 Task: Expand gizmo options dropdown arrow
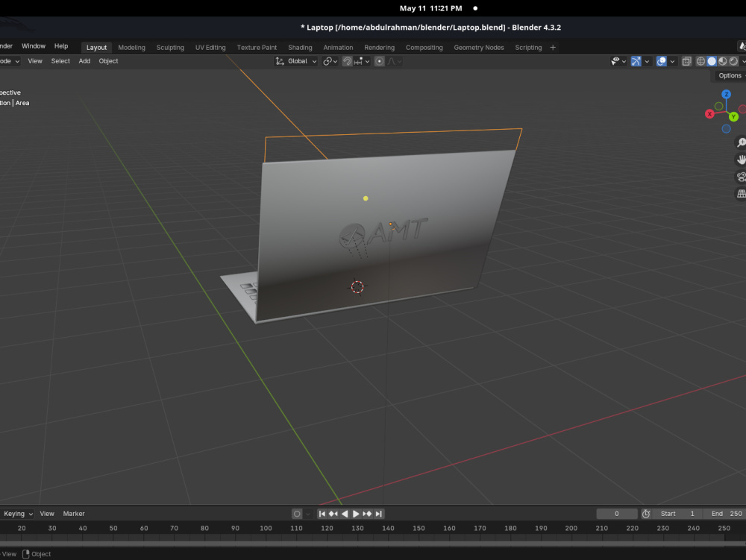647,61
